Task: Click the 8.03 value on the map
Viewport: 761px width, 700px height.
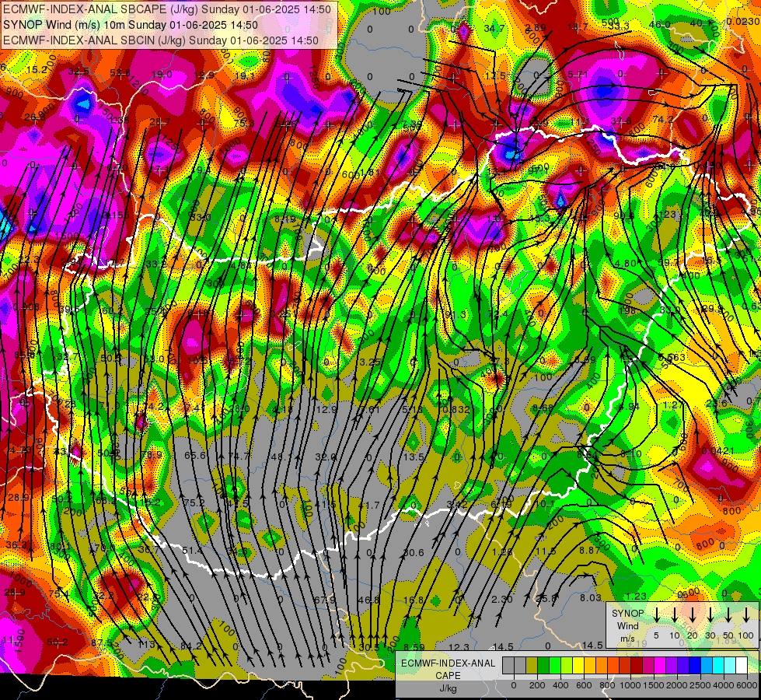Action: [591, 598]
